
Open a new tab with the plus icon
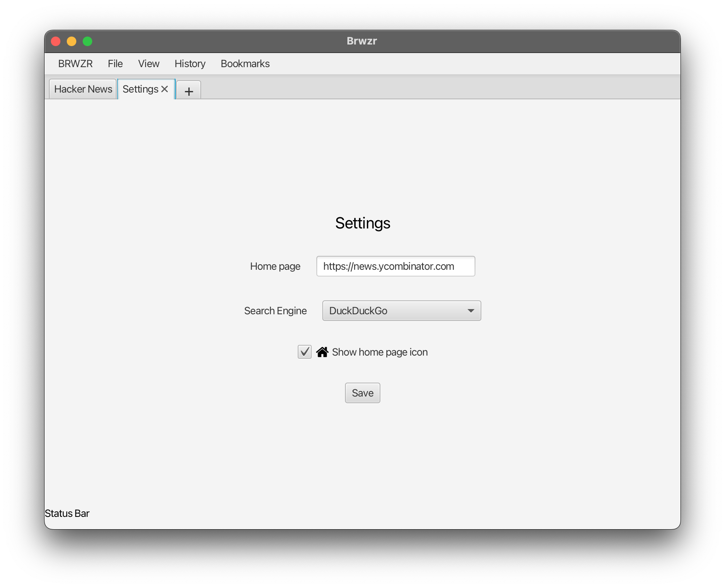pos(188,91)
